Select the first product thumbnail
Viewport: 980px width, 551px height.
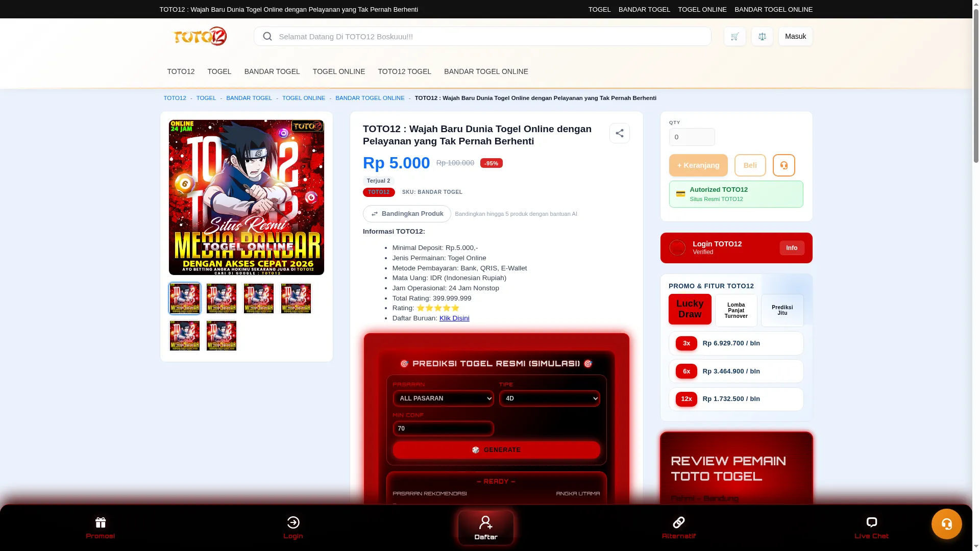pyautogui.click(x=185, y=298)
